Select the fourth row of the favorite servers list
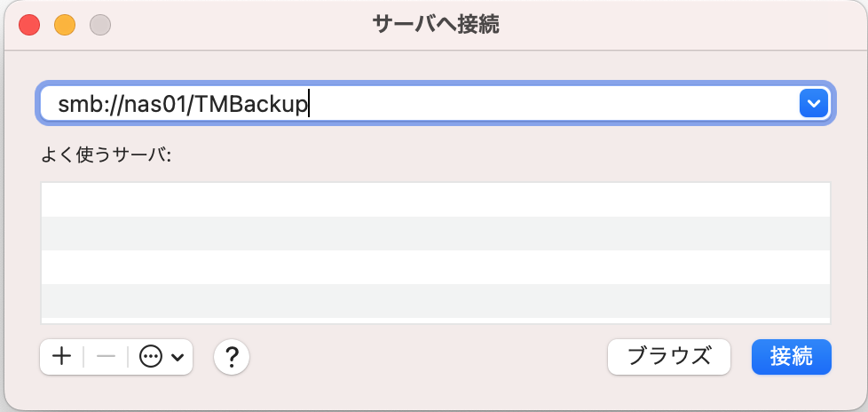This screenshot has height=412, width=868. 435,300
